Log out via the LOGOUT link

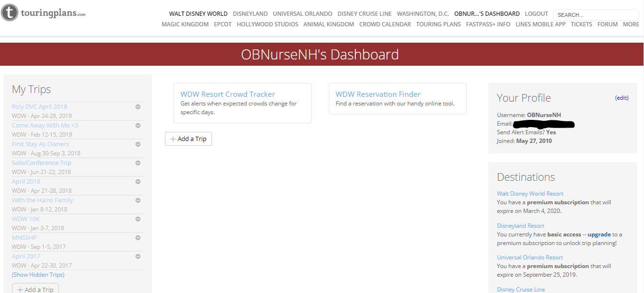[x=536, y=14]
